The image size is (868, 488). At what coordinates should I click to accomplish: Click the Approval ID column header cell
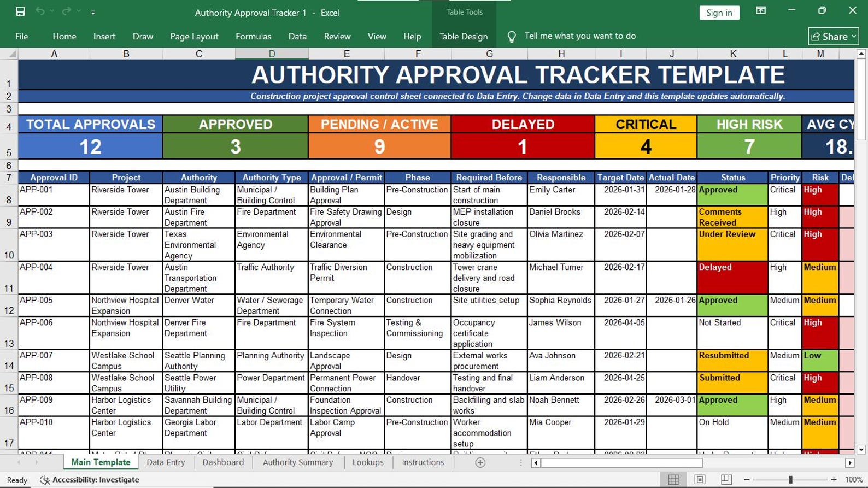[54, 178]
